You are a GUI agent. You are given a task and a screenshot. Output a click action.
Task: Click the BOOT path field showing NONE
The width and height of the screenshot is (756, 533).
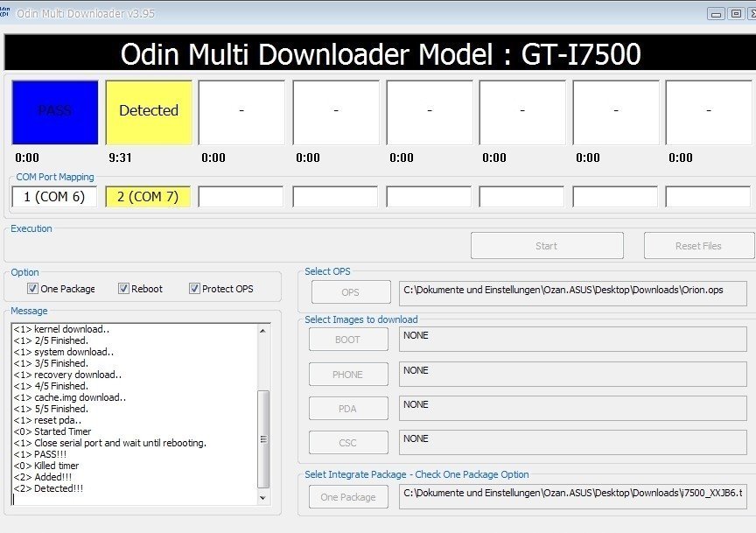point(573,339)
